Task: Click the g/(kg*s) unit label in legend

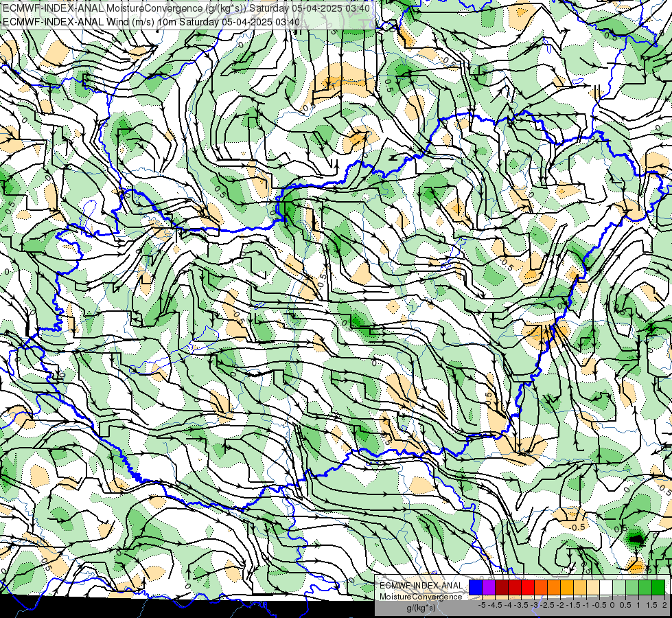Action: point(421,608)
